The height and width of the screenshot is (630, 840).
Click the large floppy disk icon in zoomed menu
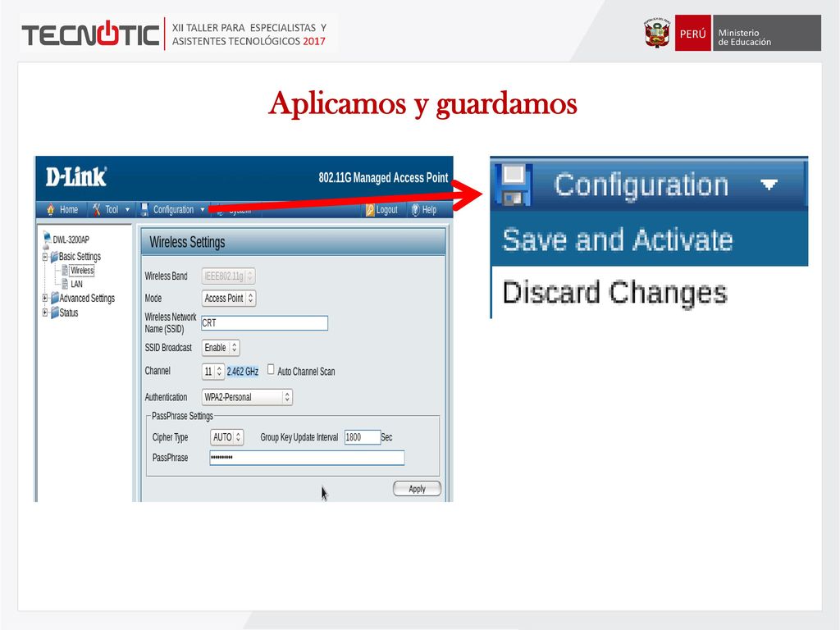(x=514, y=185)
